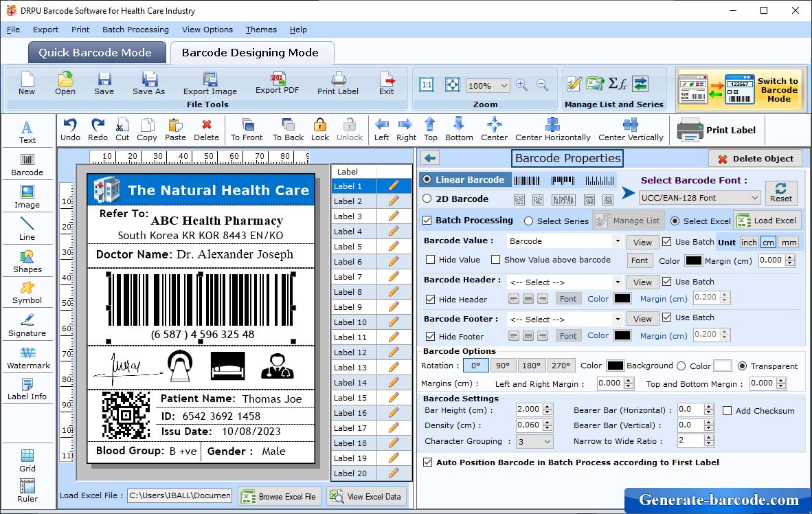Click the Load Excel button

[767, 221]
